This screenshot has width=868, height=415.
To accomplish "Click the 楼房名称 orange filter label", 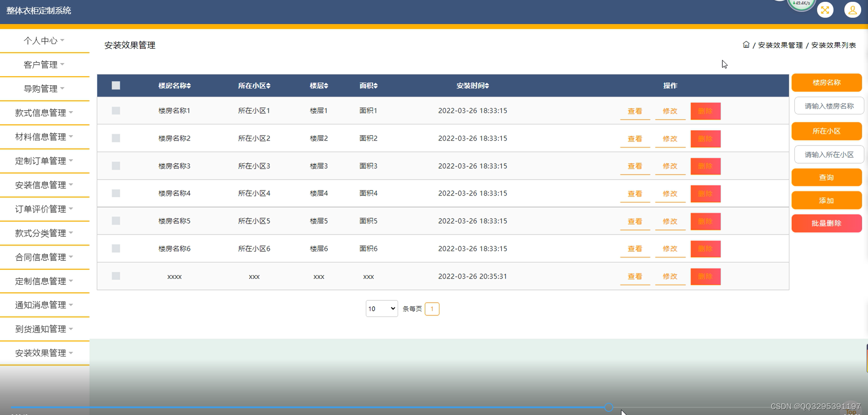I will [827, 83].
